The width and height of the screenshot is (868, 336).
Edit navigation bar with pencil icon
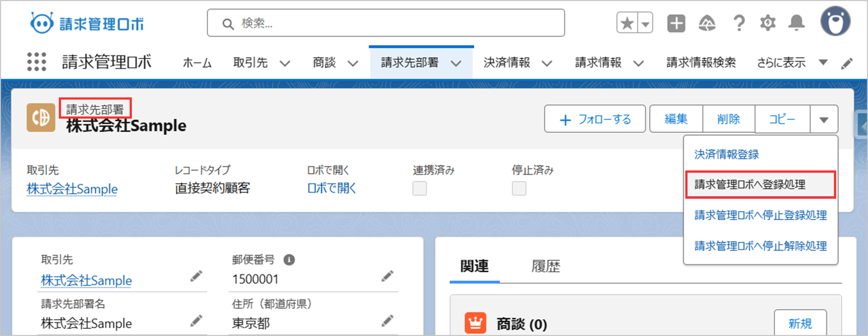coord(847,64)
